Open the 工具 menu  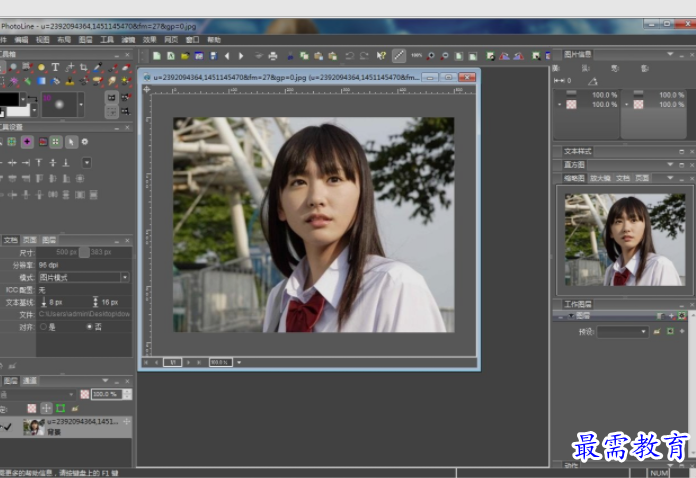107,40
